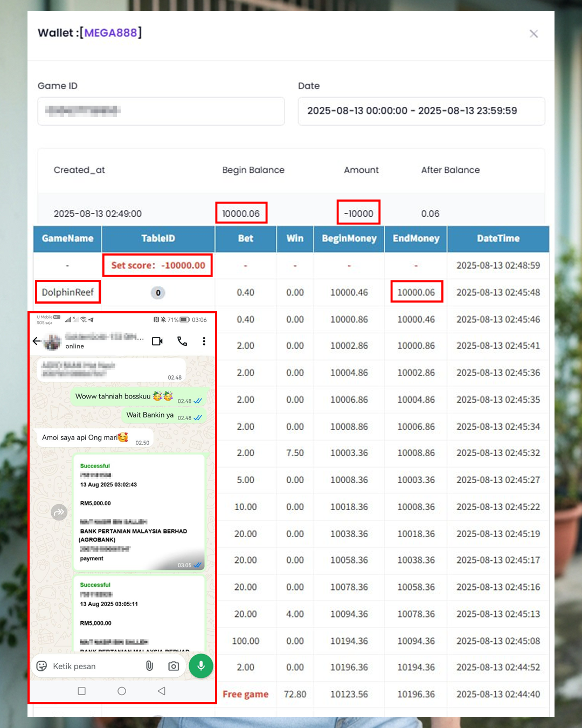Image resolution: width=582 pixels, height=728 pixels.
Task: Tap the forward icon beside payment receipt
Action: [x=59, y=512]
